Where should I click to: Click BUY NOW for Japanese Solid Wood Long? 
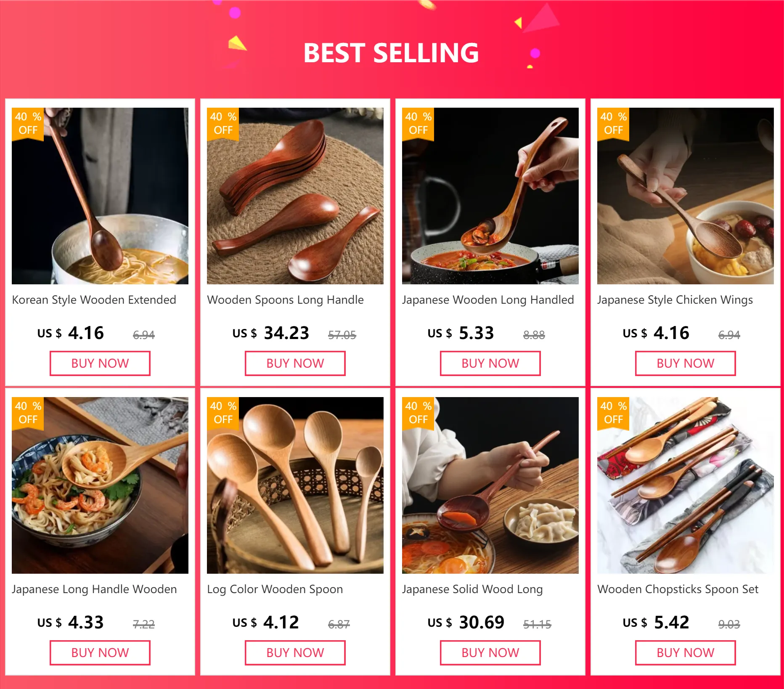tap(490, 653)
